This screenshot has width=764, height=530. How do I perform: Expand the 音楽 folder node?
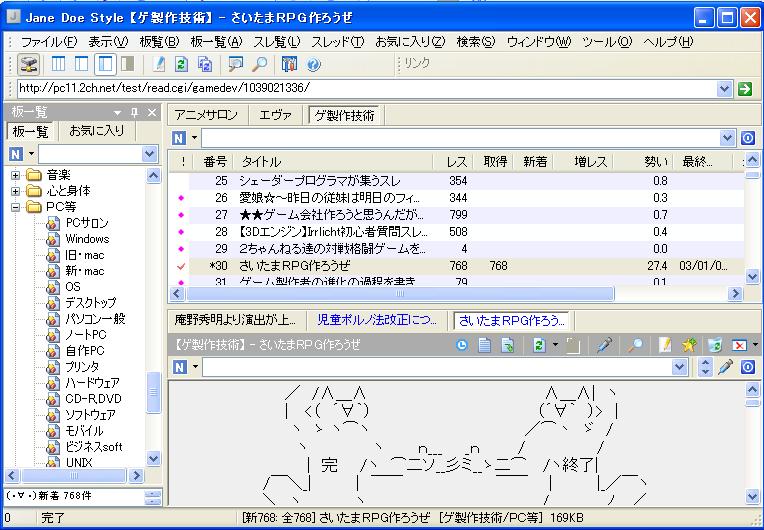pyautogui.click(x=16, y=175)
